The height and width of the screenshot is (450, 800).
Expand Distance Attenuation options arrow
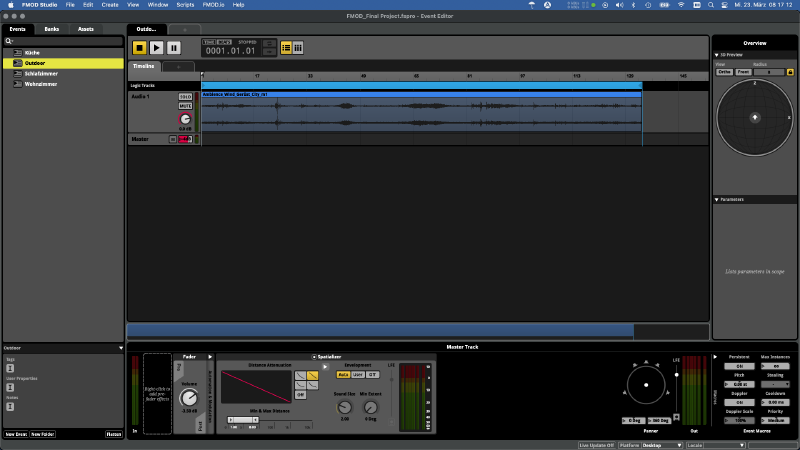coord(325,366)
